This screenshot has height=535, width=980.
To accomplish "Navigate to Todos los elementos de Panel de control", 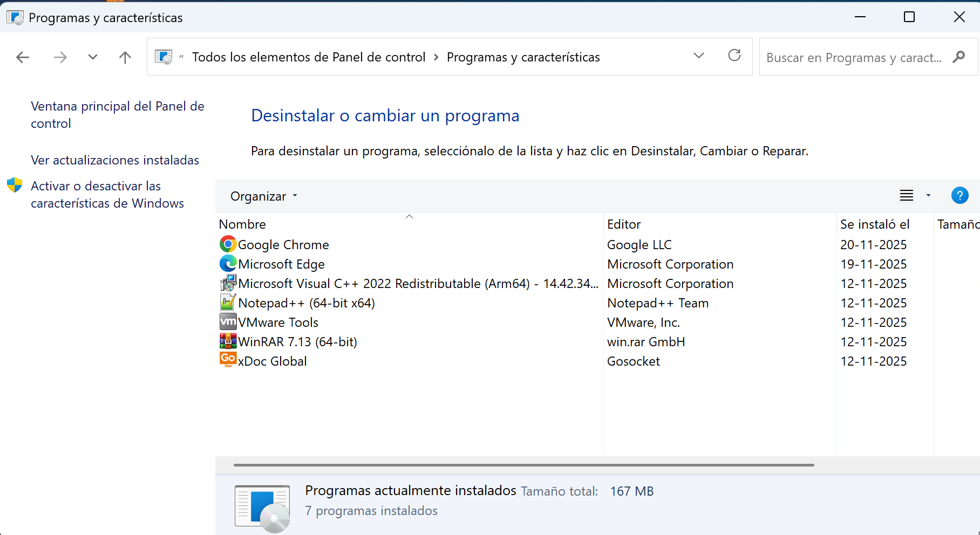I will pyautogui.click(x=309, y=57).
